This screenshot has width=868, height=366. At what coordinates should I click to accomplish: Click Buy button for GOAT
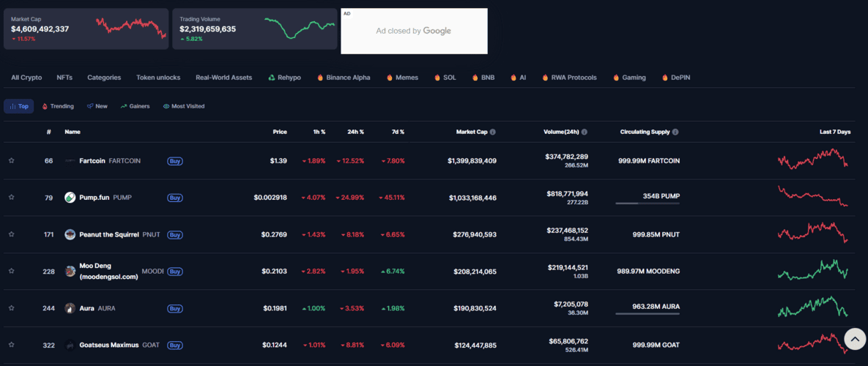(175, 345)
